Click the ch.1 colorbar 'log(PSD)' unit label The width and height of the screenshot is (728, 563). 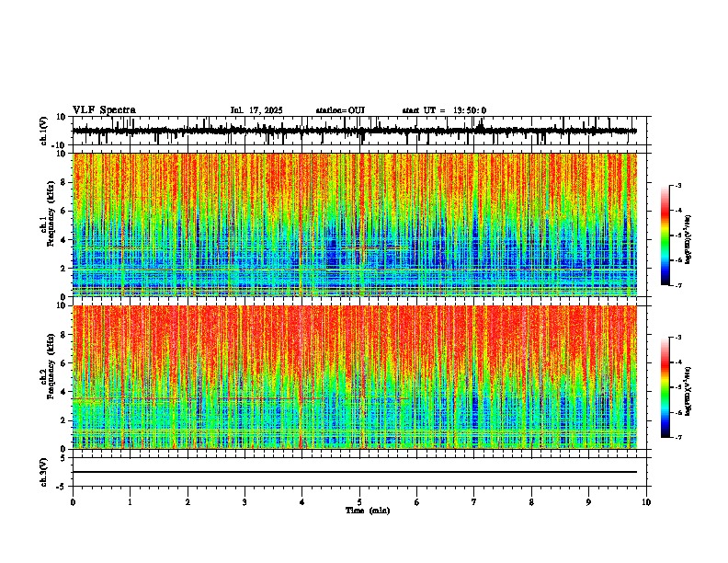(x=688, y=239)
